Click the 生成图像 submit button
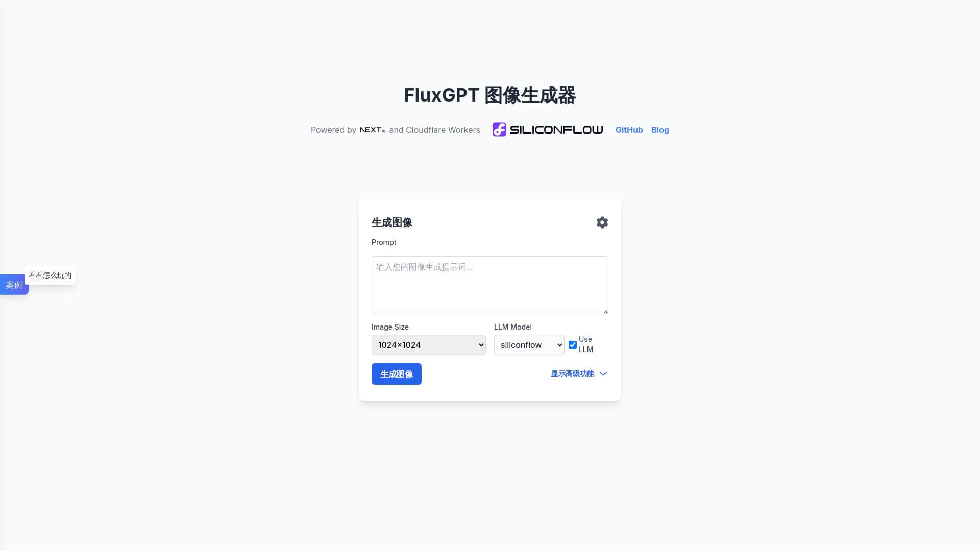 pos(396,373)
